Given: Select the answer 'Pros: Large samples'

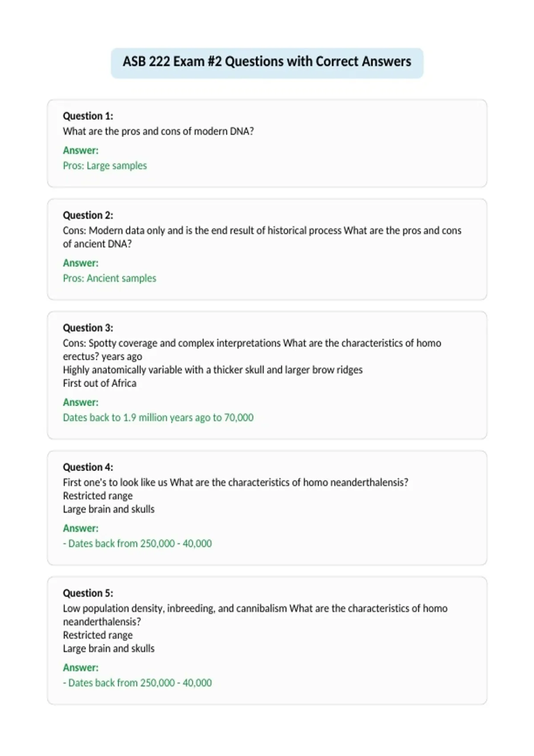Looking at the screenshot, I should [105, 165].
